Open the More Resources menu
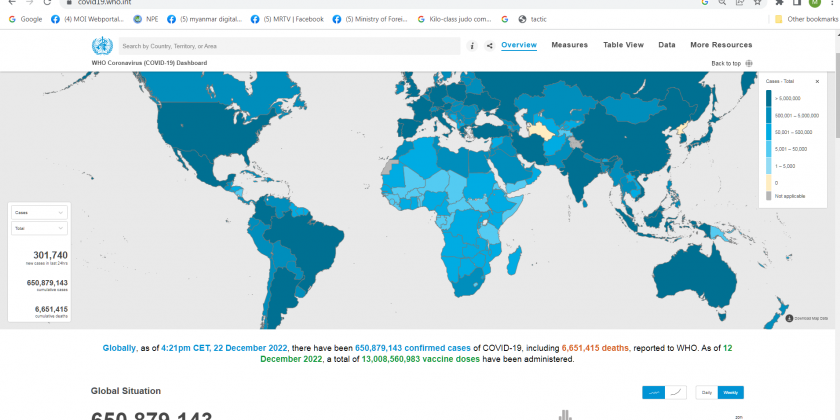This screenshot has height=420, width=840. [721, 45]
